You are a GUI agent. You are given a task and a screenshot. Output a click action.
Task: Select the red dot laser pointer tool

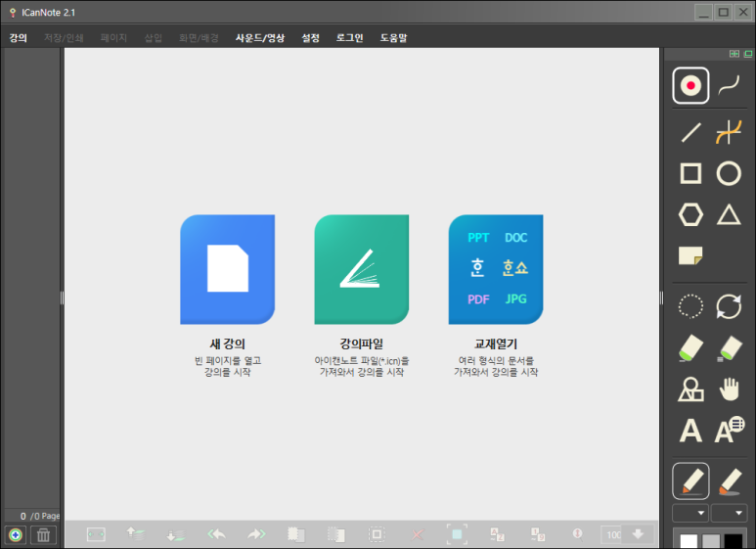point(690,85)
